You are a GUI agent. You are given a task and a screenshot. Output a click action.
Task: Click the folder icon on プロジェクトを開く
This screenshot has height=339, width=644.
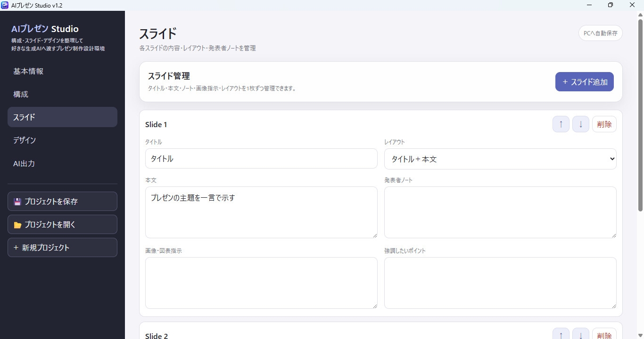(17, 225)
